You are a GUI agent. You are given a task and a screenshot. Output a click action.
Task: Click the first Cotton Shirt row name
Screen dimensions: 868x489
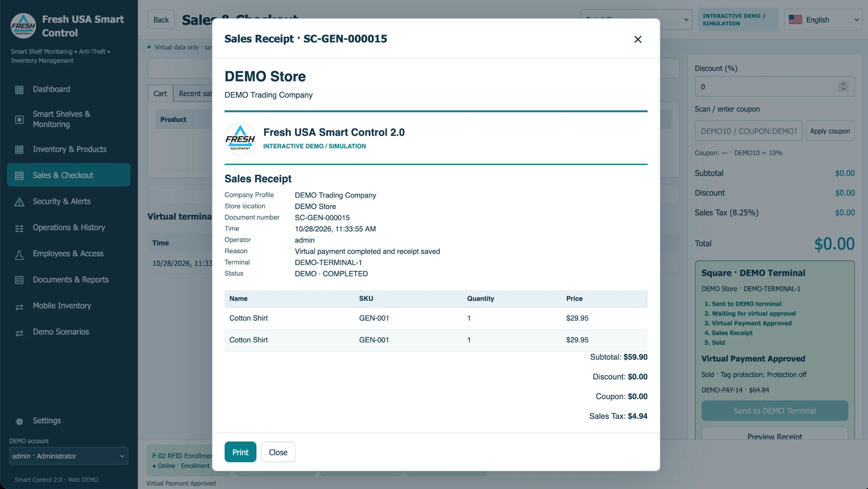pyautogui.click(x=248, y=318)
